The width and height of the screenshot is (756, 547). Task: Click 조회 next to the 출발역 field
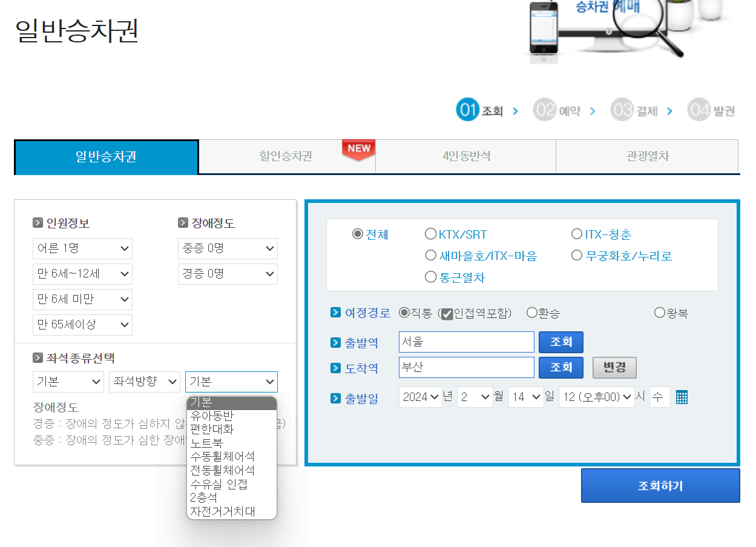click(560, 342)
